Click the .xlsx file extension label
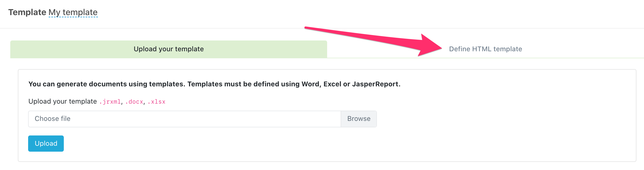644x170 pixels. [x=157, y=102]
